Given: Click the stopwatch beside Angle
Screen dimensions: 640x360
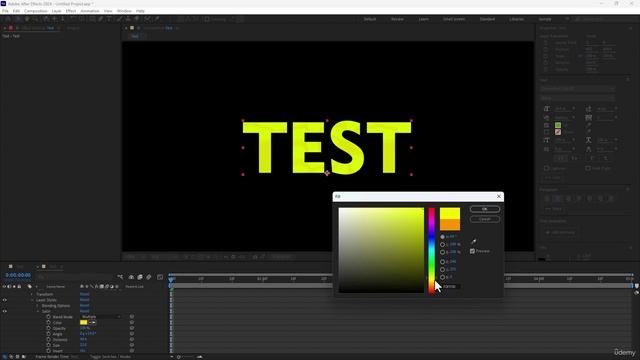Looking at the screenshot, I should pos(49,334).
